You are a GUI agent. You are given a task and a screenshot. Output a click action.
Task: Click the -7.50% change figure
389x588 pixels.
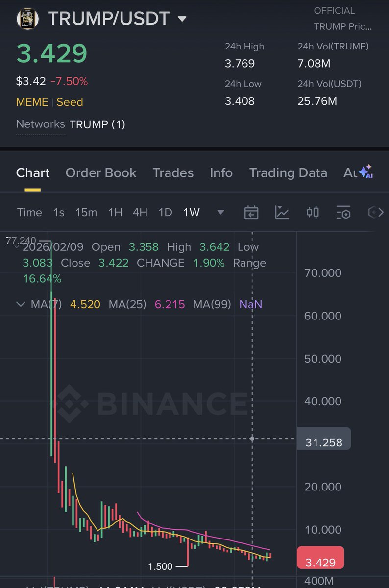69,81
